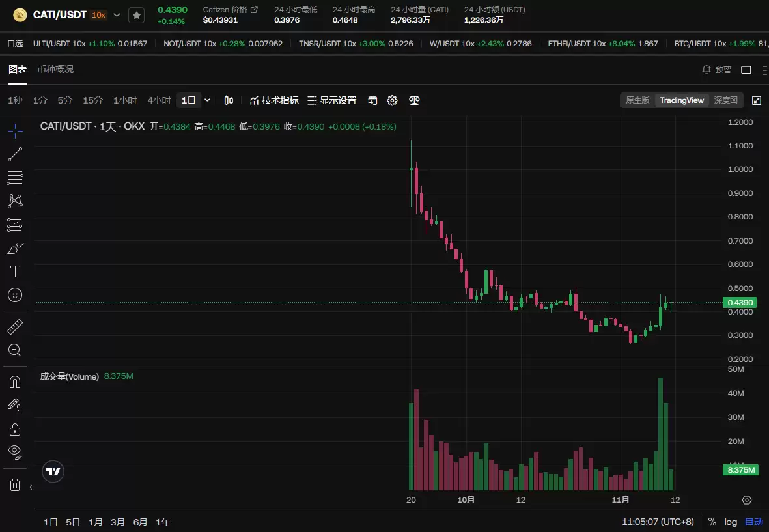Expand the time interval dropdown arrow
Viewport: 769px width, 532px height.
pyautogui.click(x=208, y=100)
